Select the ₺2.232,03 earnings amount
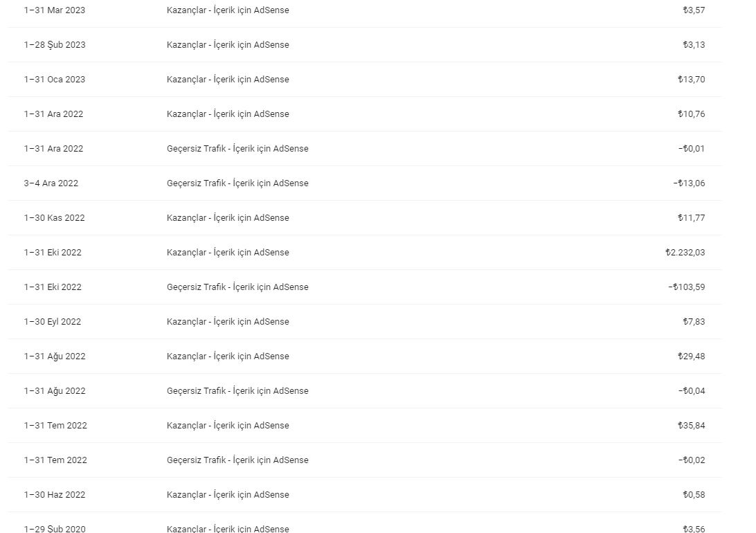The height and width of the screenshot is (533, 756). click(x=685, y=253)
